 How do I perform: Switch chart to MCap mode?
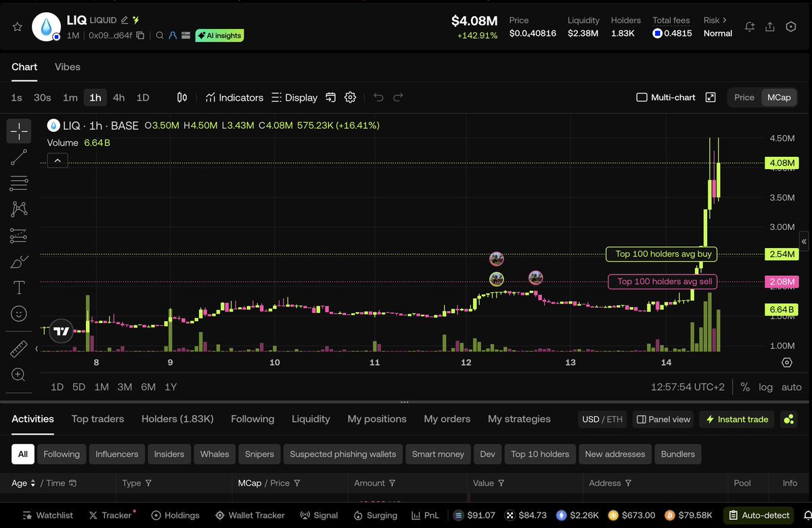779,97
